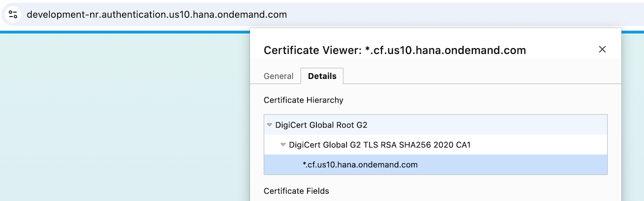Image resolution: width=644 pixels, height=201 pixels.
Task: Click empty address bar space right of URL
Action: [443, 15]
